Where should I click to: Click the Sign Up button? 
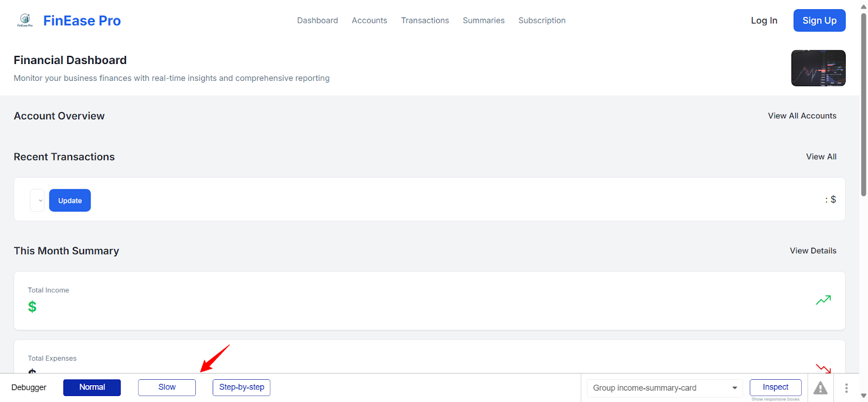(819, 21)
